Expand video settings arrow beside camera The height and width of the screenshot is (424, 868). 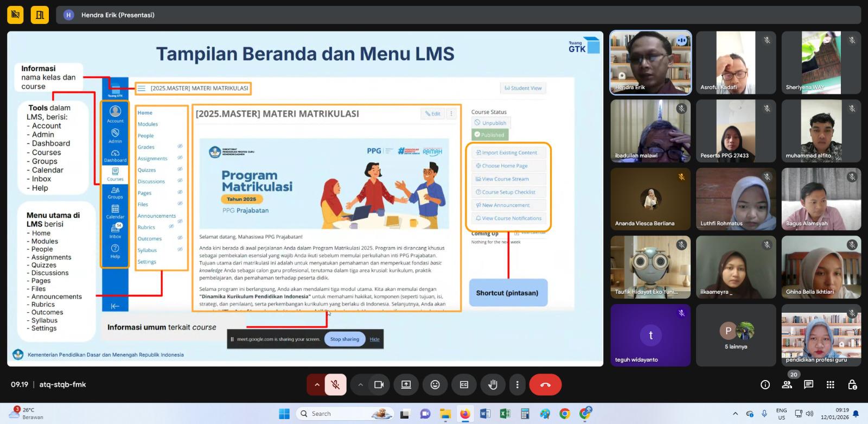coord(360,385)
